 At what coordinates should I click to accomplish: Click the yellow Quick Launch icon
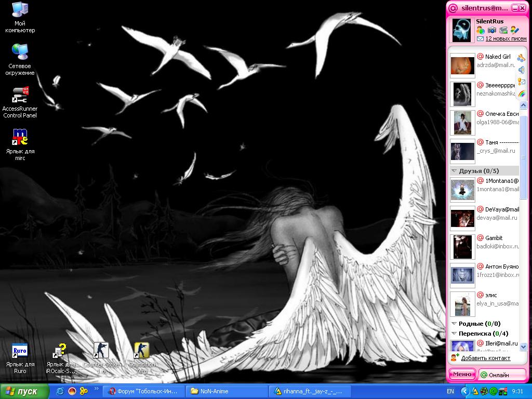coord(84,391)
